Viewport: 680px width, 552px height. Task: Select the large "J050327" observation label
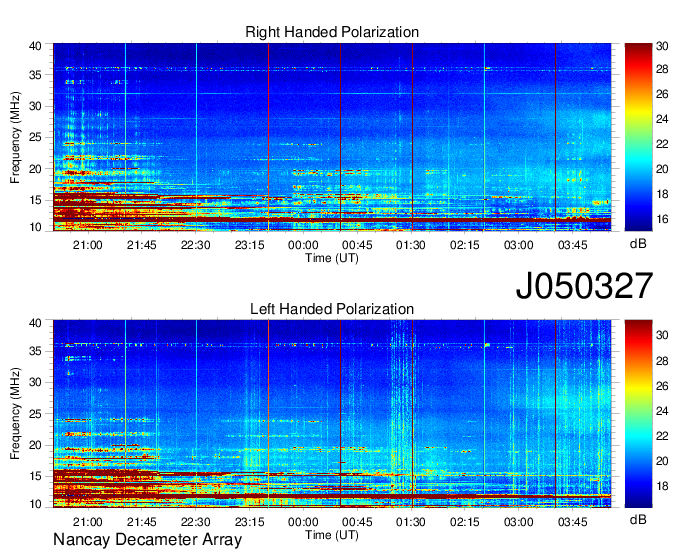[584, 286]
